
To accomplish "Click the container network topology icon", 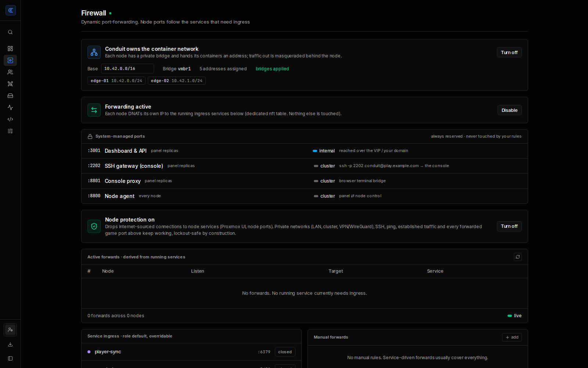I will [94, 52].
